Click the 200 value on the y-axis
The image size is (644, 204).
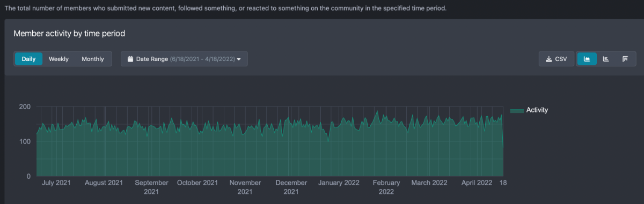(x=25, y=107)
